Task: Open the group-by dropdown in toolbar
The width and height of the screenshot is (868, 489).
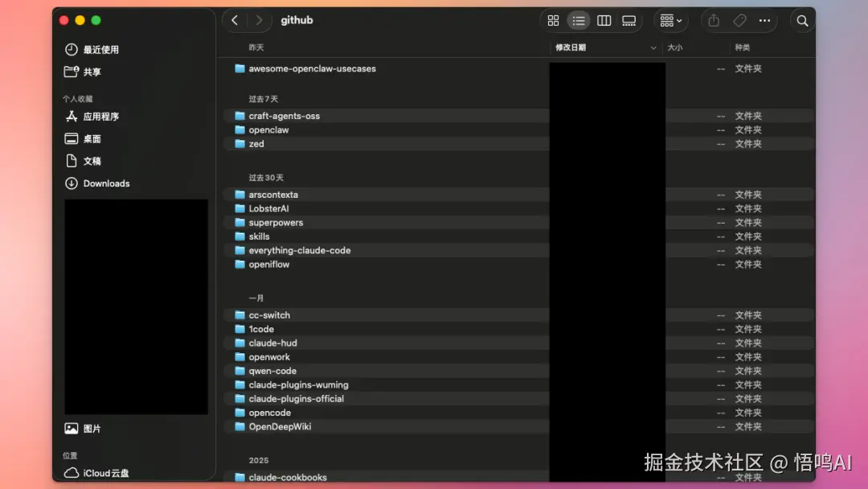Action: (671, 20)
